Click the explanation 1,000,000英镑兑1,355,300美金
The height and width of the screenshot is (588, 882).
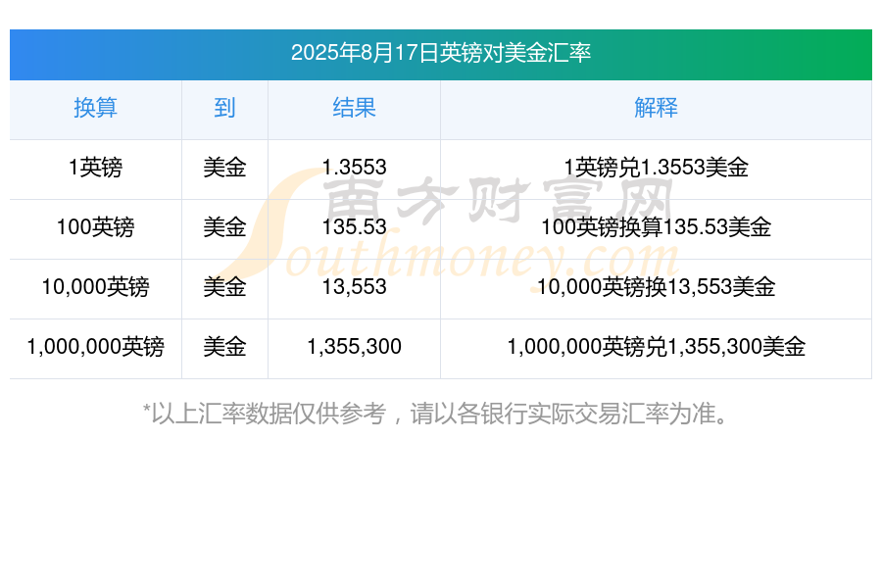pyautogui.click(x=656, y=347)
